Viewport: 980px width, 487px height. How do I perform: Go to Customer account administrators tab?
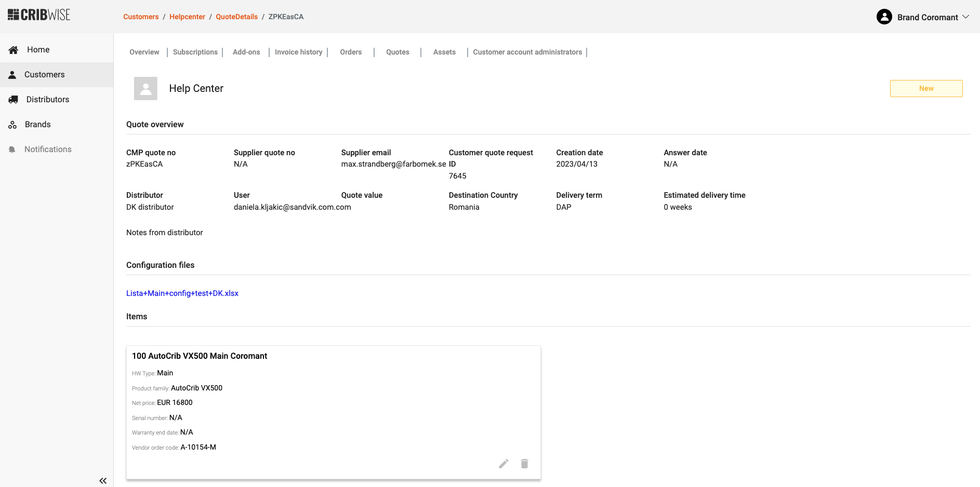coord(527,52)
